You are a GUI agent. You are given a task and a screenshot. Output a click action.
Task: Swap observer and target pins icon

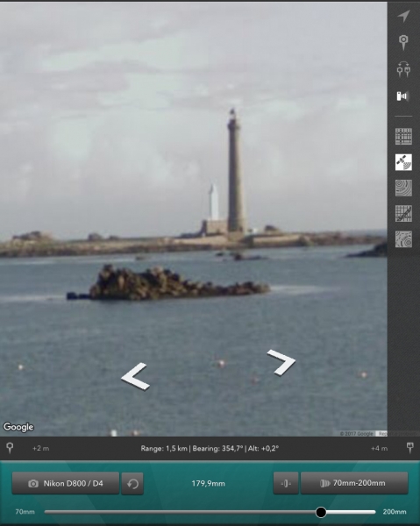coord(403,69)
